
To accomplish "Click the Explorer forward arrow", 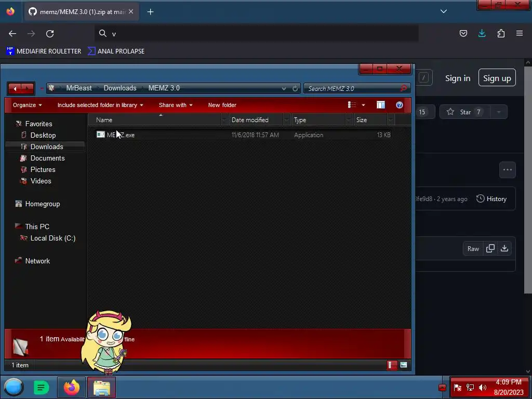I will coord(28,88).
